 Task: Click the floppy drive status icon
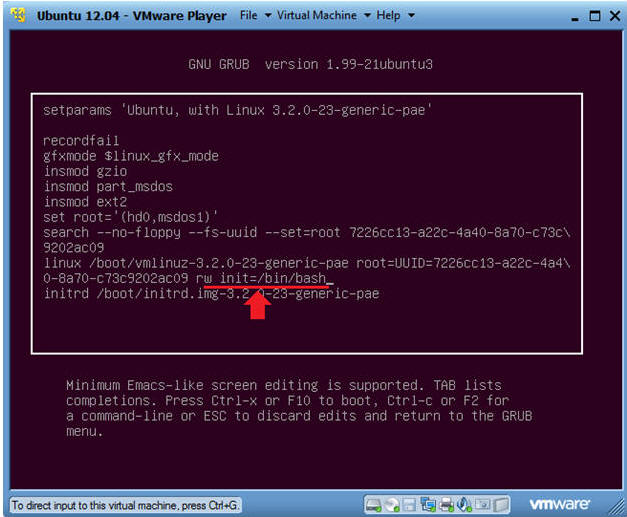click(x=409, y=505)
